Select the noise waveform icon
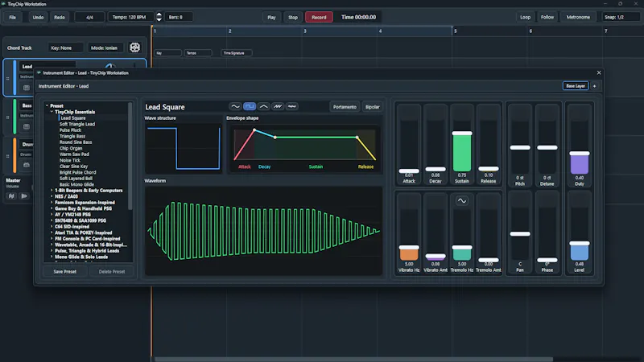Image resolution: width=644 pixels, height=362 pixels. point(292,107)
